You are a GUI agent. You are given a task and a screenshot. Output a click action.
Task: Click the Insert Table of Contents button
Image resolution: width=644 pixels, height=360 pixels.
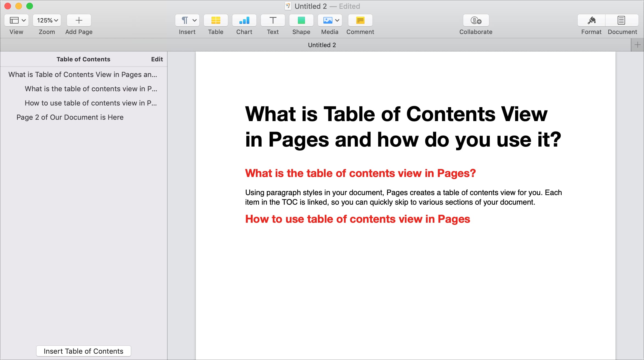pyautogui.click(x=83, y=351)
